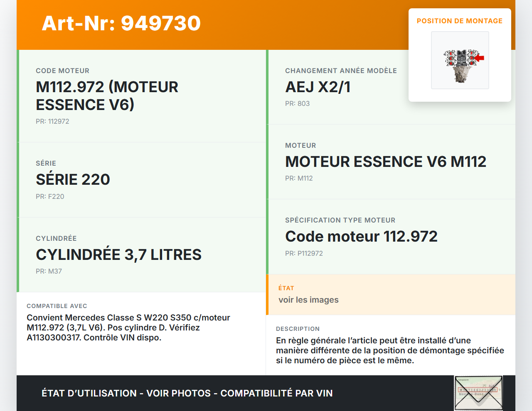
Task: Click the 'SÉRIE 220' value
Action: pyautogui.click(x=73, y=180)
